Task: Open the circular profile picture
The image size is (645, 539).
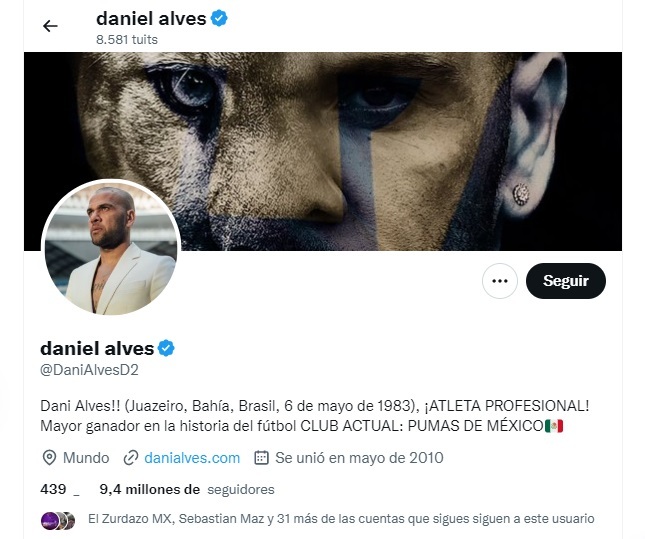Action: click(x=111, y=247)
